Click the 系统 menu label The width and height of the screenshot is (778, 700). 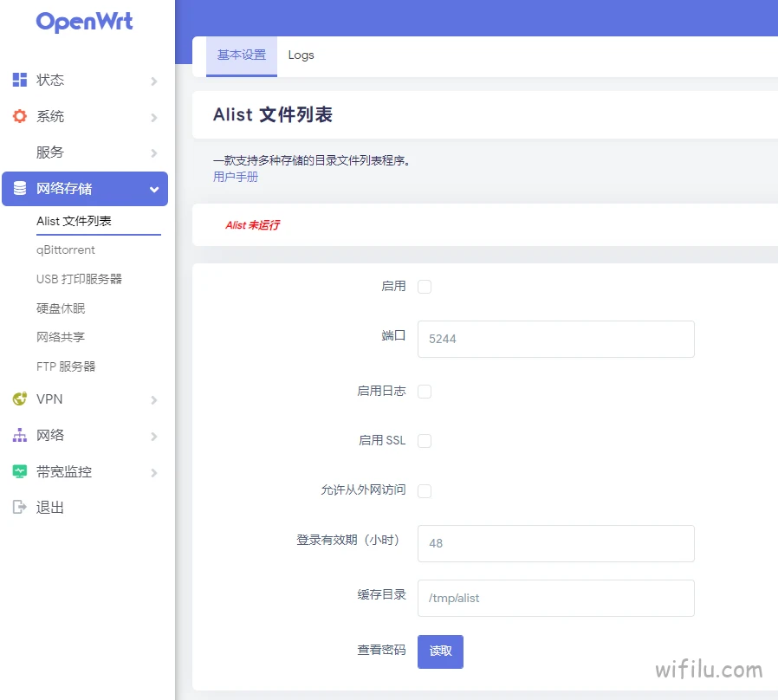[x=50, y=116]
